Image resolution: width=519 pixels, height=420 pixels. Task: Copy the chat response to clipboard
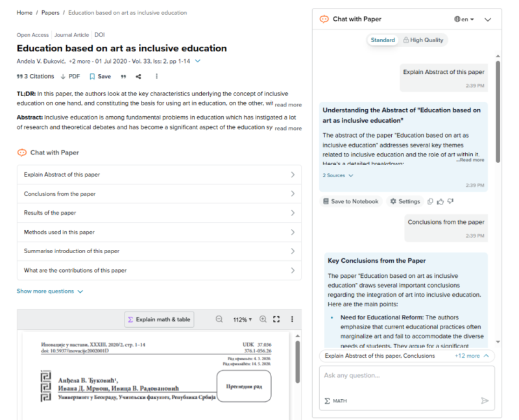(430, 201)
